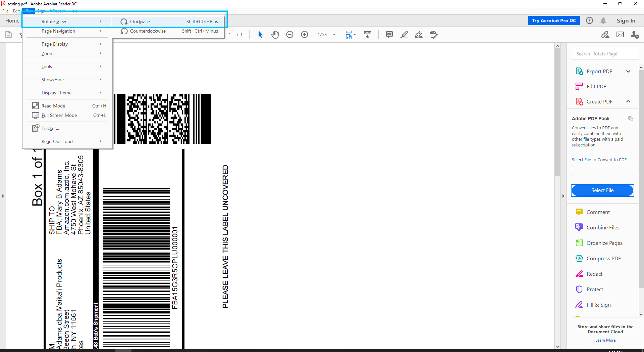Click the document scrollbar down arrow
The height and width of the screenshot is (352, 644).
[x=557, y=347]
